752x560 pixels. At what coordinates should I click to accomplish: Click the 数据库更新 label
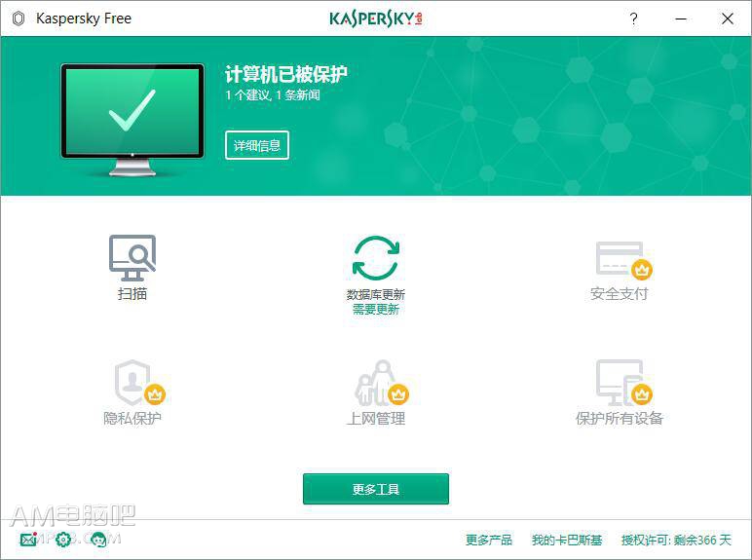click(x=376, y=294)
